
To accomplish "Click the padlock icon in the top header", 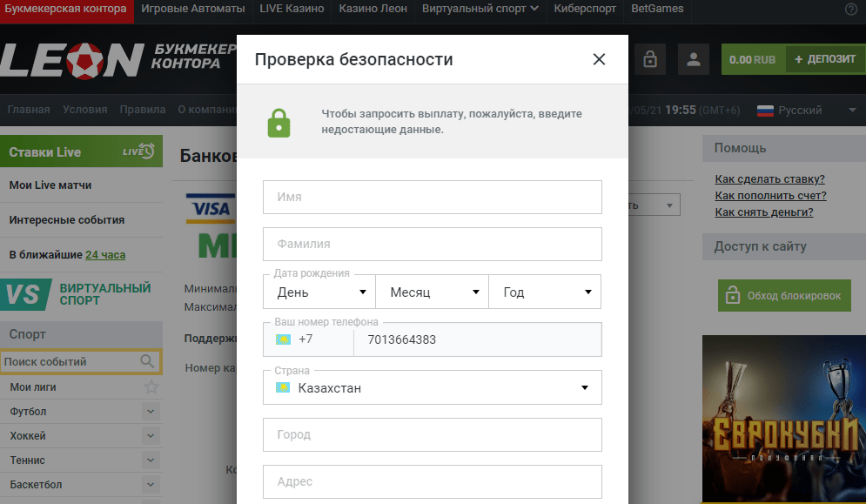I will [649, 59].
